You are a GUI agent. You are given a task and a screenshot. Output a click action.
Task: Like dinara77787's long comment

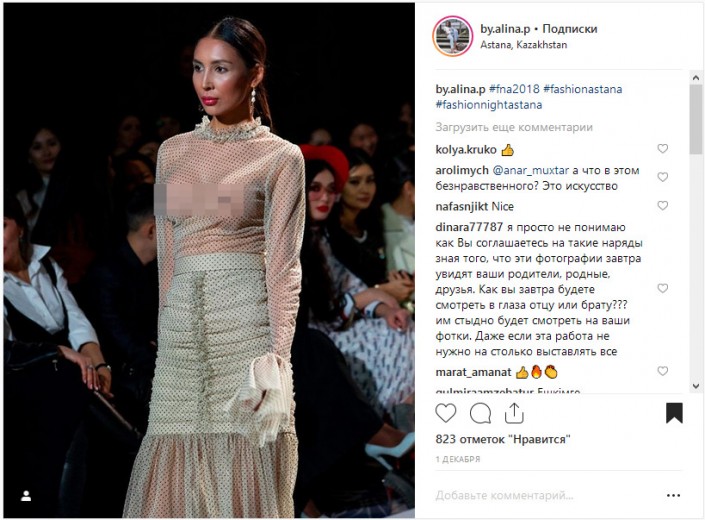click(662, 288)
